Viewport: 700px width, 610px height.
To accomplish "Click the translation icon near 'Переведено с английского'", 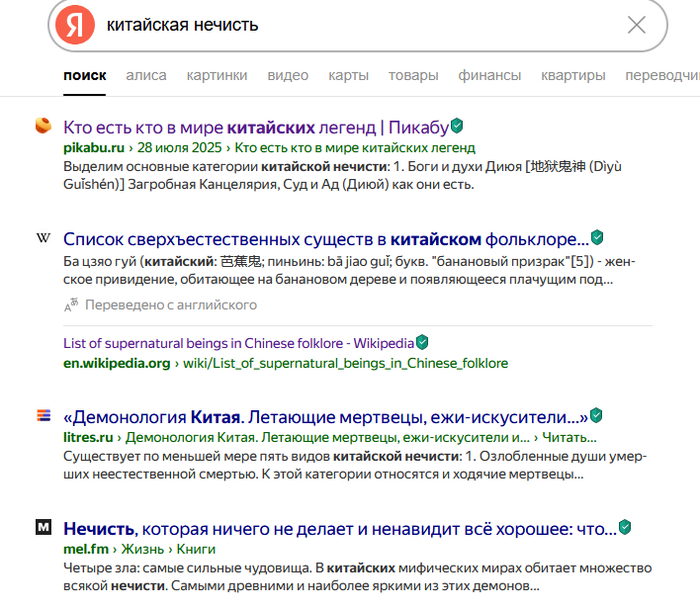I will [71, 305].
